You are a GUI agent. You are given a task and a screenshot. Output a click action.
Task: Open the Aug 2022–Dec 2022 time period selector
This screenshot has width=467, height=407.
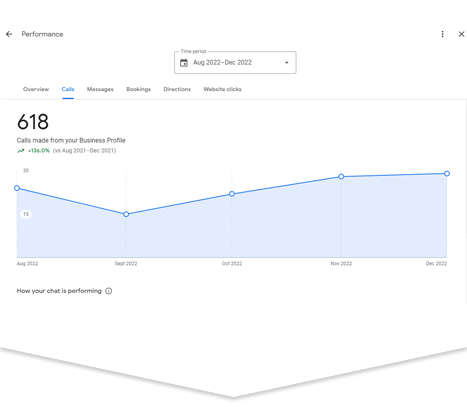[235, 62]
